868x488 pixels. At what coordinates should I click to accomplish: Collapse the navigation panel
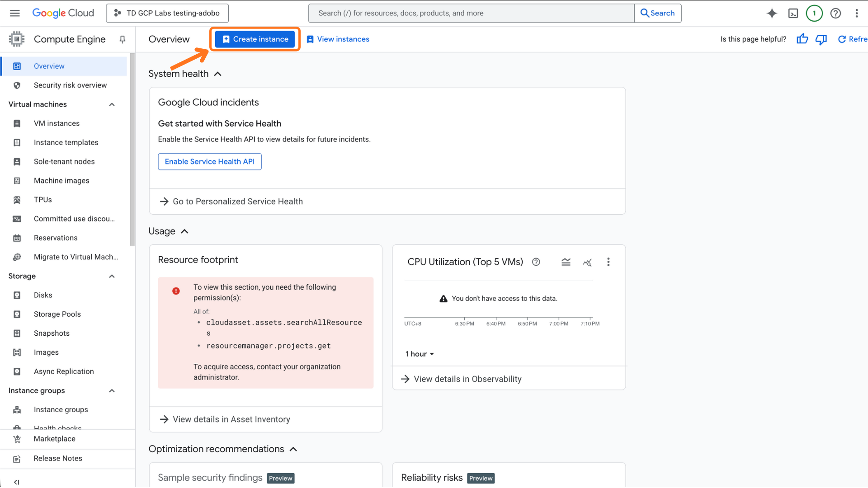[x=17, y=482]
